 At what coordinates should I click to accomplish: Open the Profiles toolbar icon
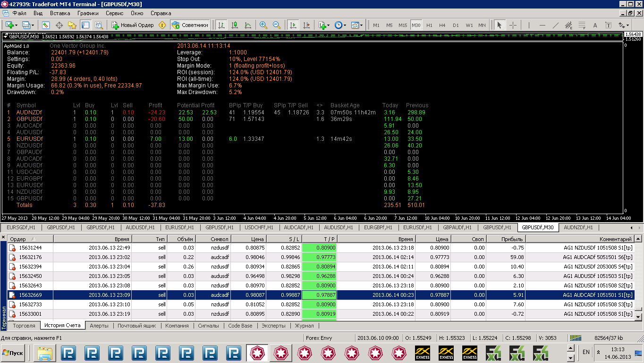[26, 25]
